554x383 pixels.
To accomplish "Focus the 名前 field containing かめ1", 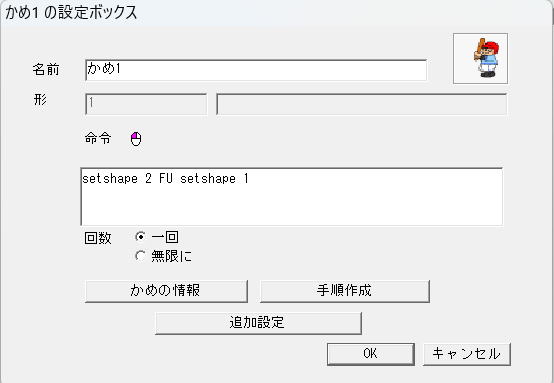I will (x=256, y=70).
